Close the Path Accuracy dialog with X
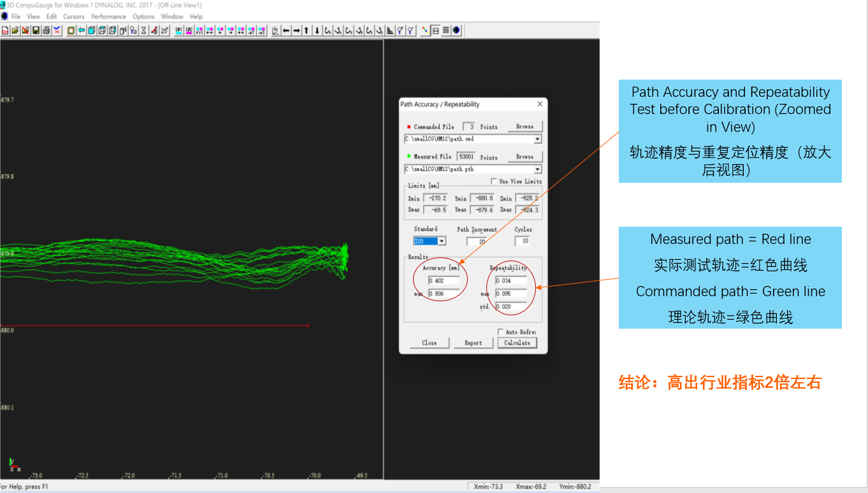 540,104
